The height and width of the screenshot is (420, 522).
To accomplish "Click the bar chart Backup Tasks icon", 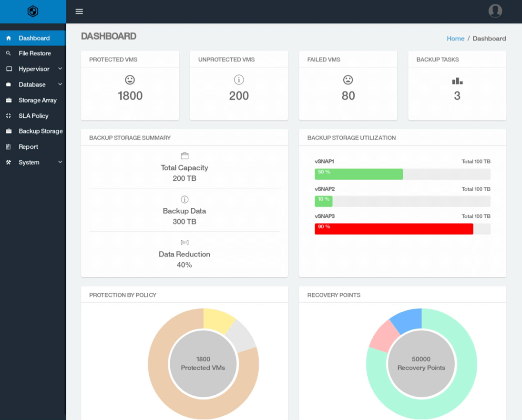I will 457,81.
